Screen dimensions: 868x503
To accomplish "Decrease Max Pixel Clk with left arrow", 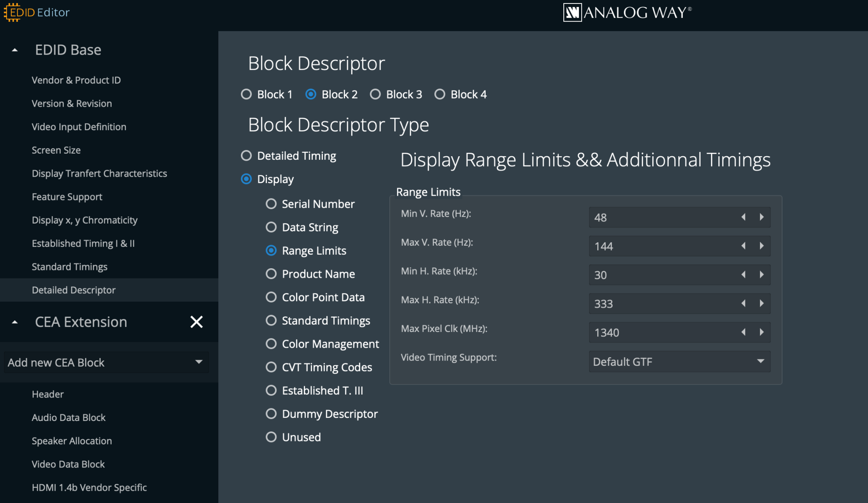I will 743,332.
